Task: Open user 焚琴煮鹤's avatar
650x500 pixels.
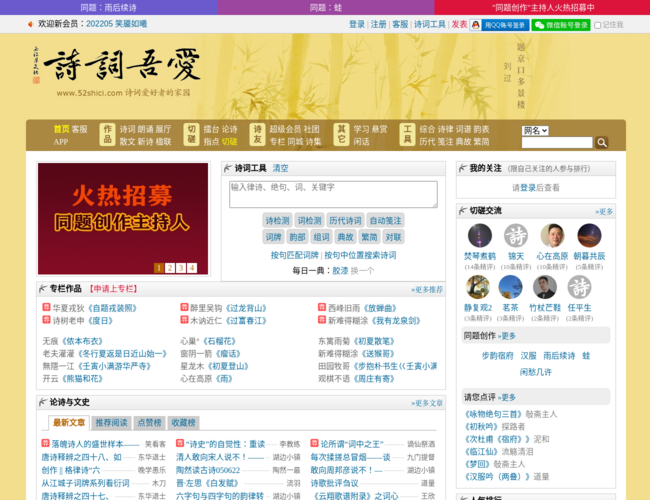Action: [x=479, y=236]
